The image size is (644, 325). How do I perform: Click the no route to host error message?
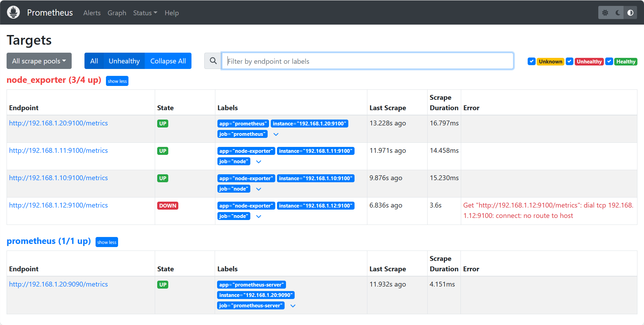click(548, 210)
